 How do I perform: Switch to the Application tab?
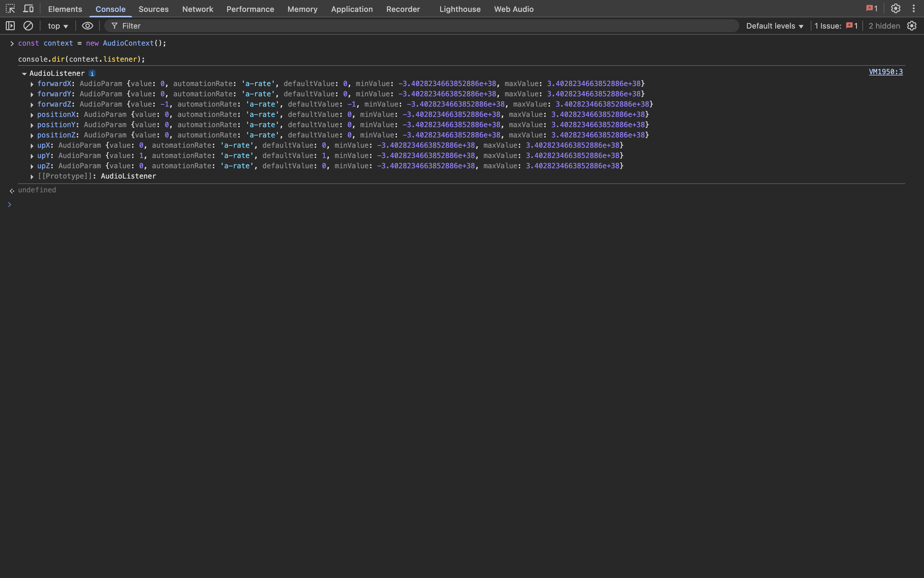[352, 9]
